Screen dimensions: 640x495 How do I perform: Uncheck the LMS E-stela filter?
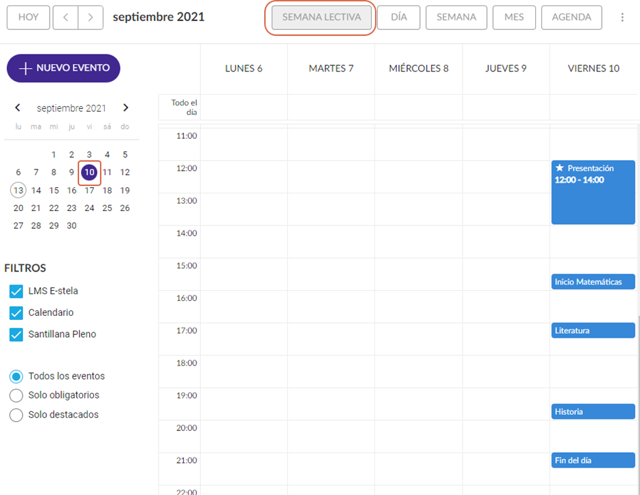pos(16,291)
